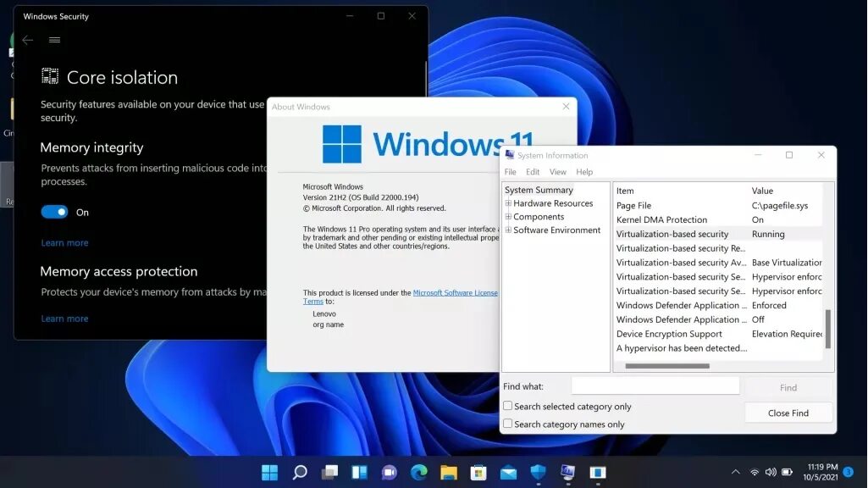Minimize the System Information window
Viewport: 868px width, 488px height.
point(758,155)
